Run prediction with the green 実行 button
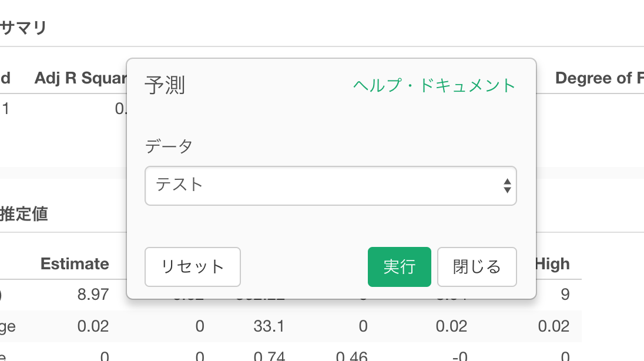644x361 pixels. [x=399, y=267]
